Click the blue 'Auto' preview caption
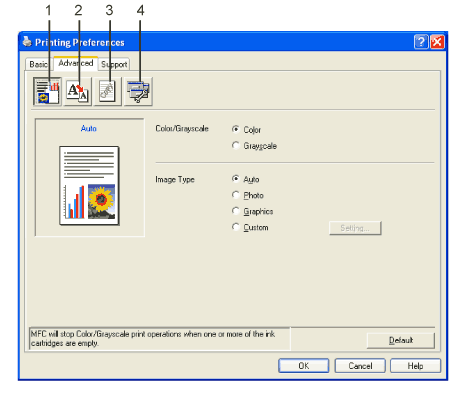This screenshot has width=472, height=408. click(x=89, y=128)
